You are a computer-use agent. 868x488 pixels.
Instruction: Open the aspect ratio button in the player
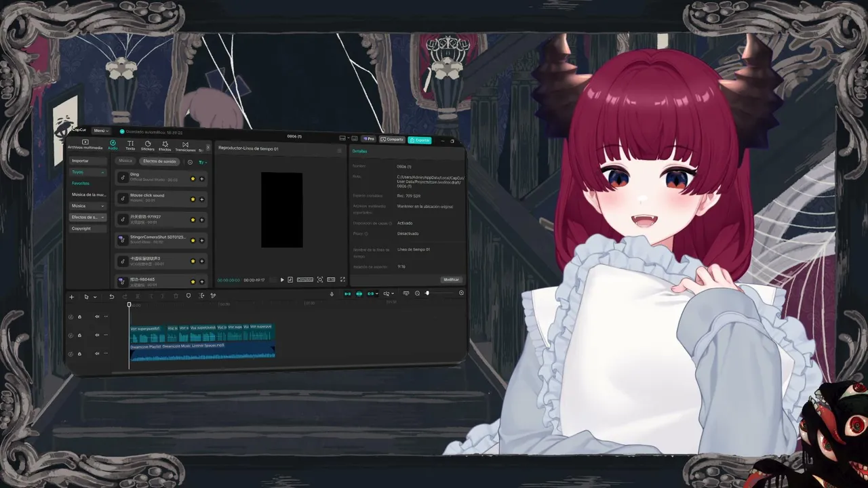pos(331,279)
